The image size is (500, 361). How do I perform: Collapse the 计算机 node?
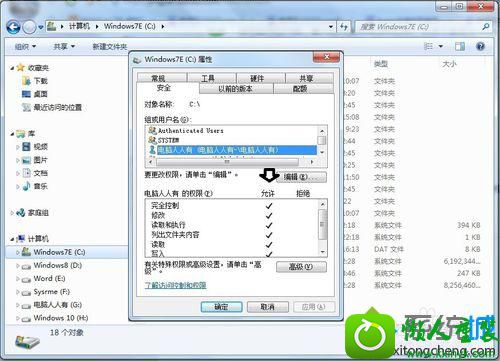coord(12,239)
